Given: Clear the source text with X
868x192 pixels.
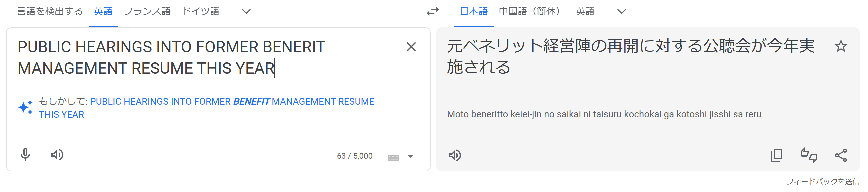Looking at the screenshot, I should click(x=411, y=47).
